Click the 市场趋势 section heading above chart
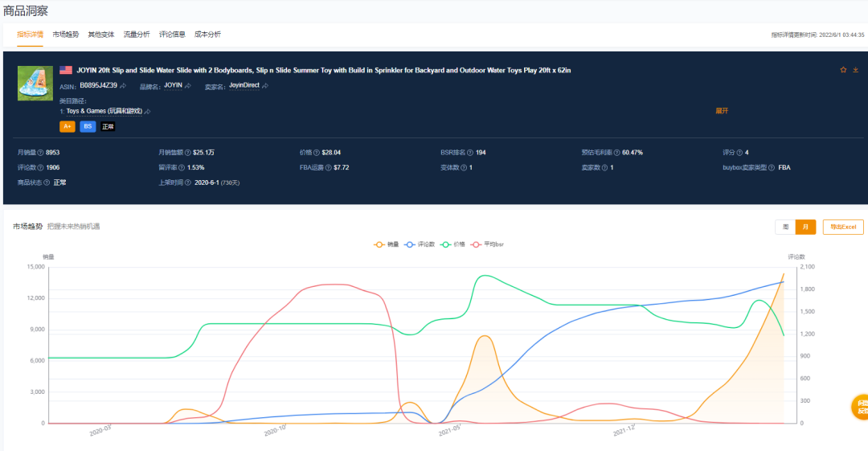This screenshot has width=868, height=451. click(x=27, y=226)
